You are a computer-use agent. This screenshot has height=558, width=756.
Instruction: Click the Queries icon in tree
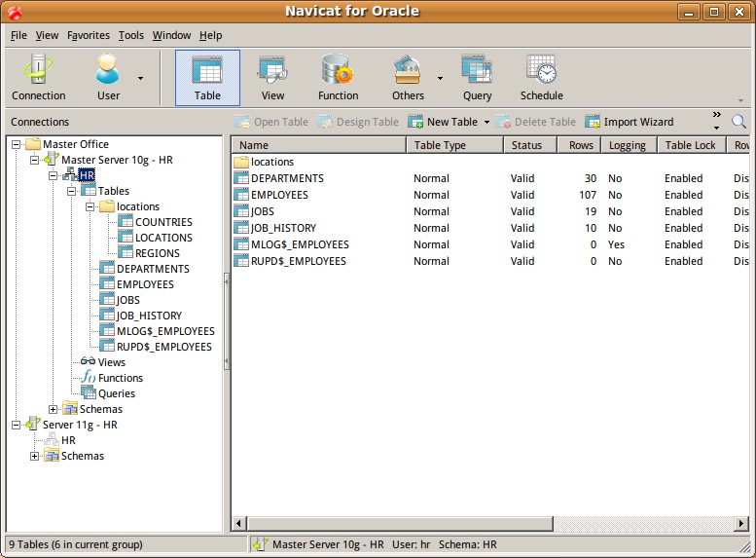(x=89, y=392)
